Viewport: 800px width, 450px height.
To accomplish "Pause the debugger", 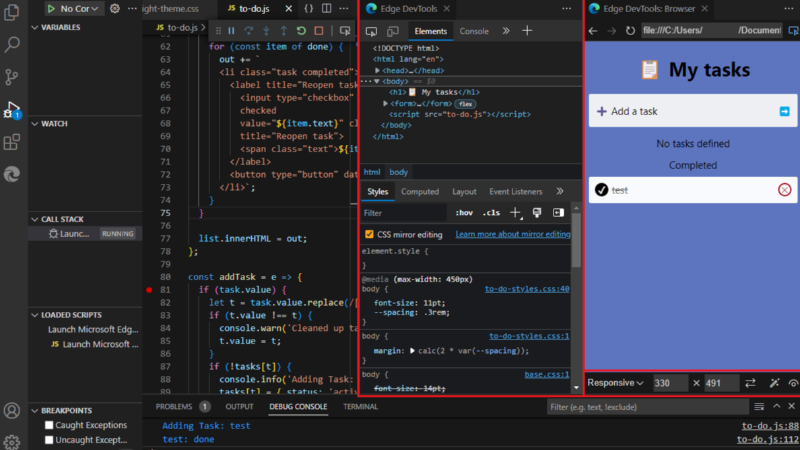I will 232,31.
